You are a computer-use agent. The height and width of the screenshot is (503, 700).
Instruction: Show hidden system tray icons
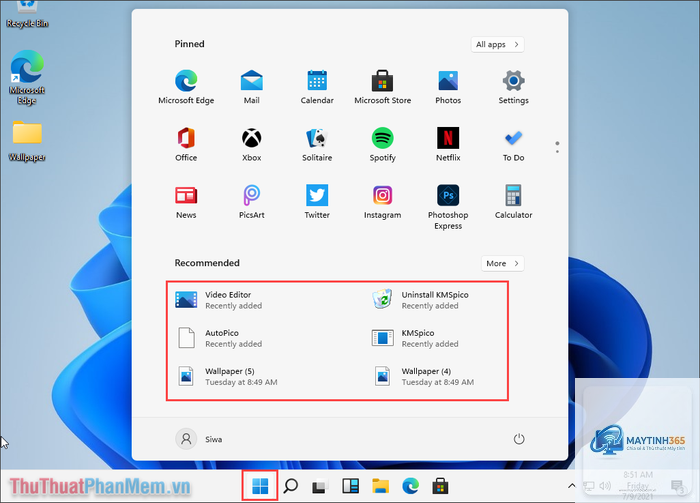(x=571, y=486)
